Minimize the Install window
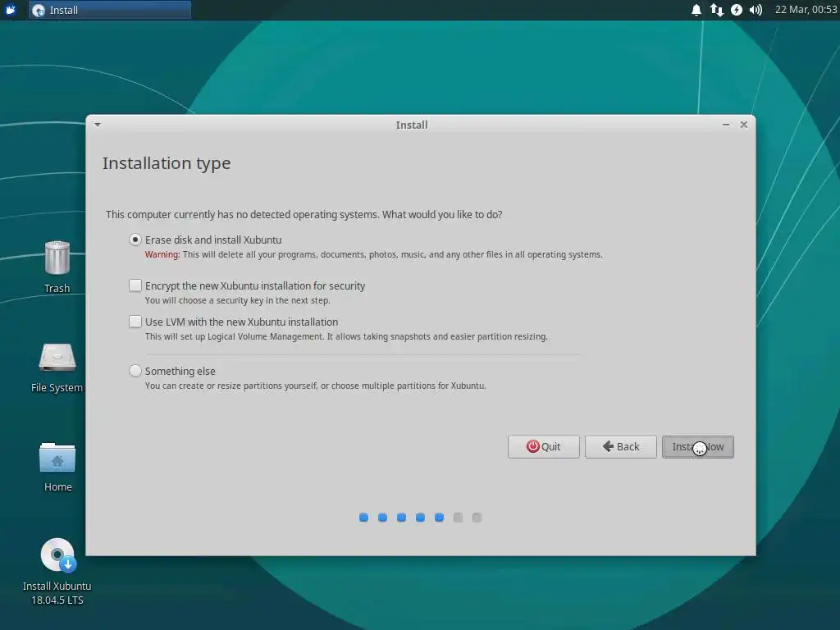Image resolution: width=840 pixels, height=630 pixels. click(x=726, y=125)
